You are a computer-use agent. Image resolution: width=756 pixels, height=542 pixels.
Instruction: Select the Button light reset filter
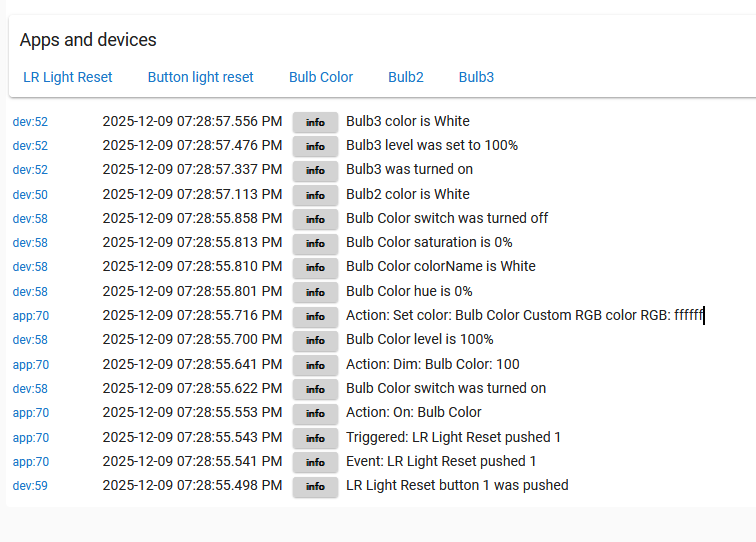click(201, 77)
